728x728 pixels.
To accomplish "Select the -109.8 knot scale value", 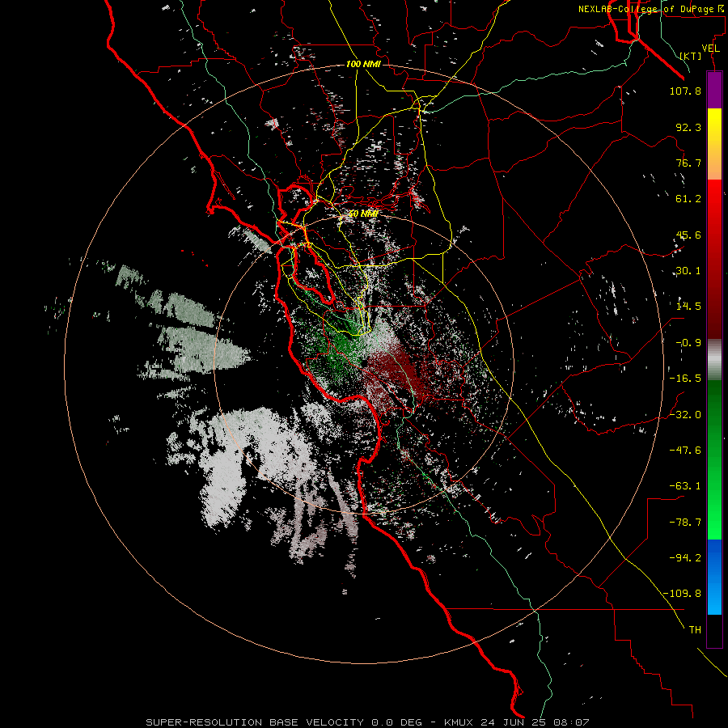I will click(683, 594).
